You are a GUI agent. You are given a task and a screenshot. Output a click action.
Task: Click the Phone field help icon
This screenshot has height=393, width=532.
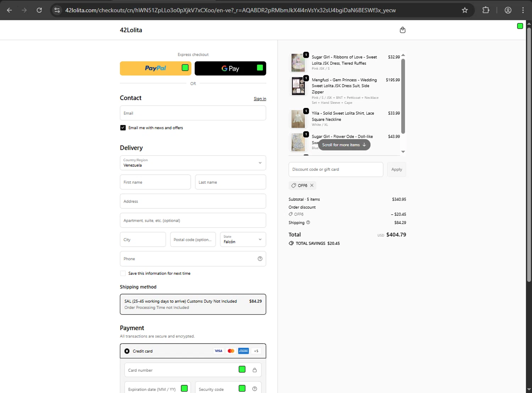[260, 259]
